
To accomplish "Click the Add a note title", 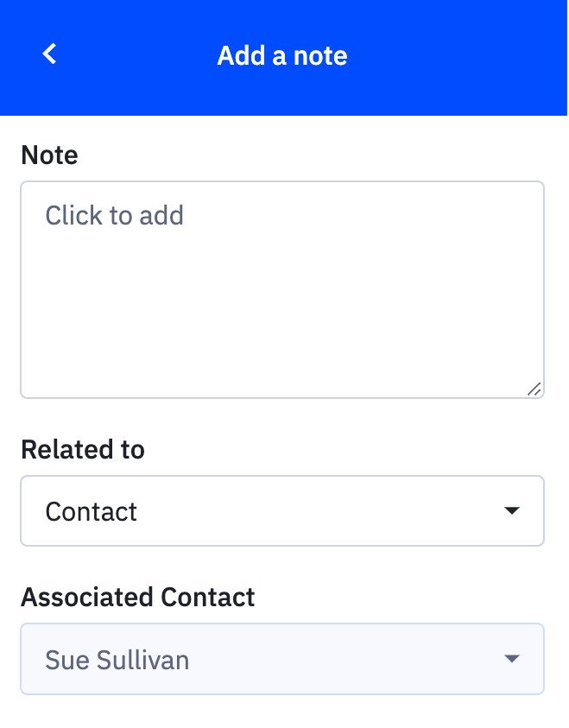I will (x=282, y=56).
